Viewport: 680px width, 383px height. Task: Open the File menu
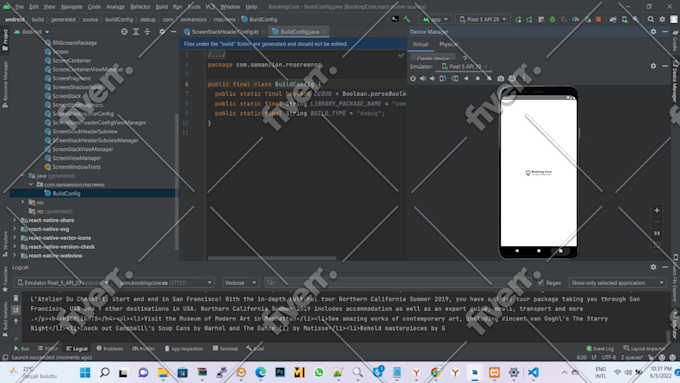click(20, 7)
